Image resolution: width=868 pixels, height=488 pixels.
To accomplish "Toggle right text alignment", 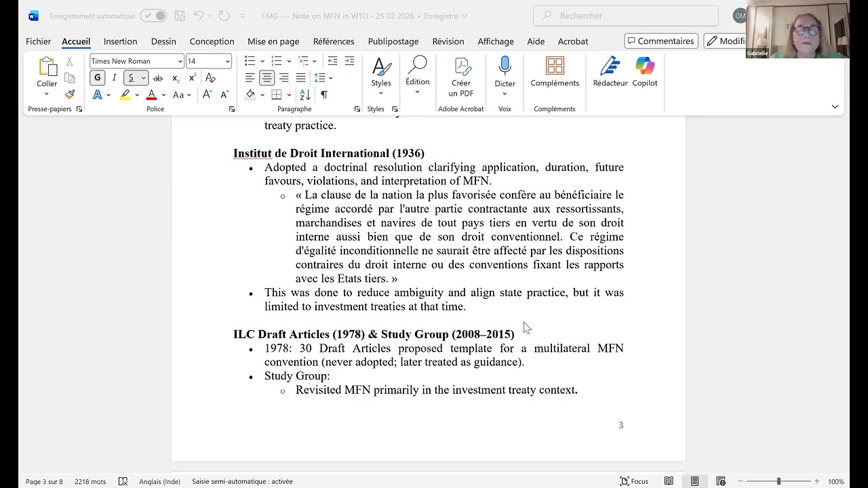I will click(283, 78).
